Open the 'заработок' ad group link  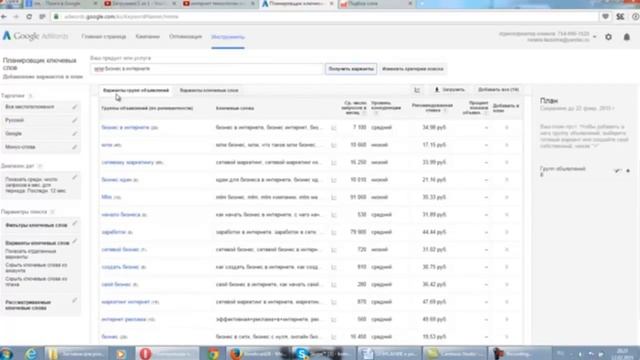point(113,232)
